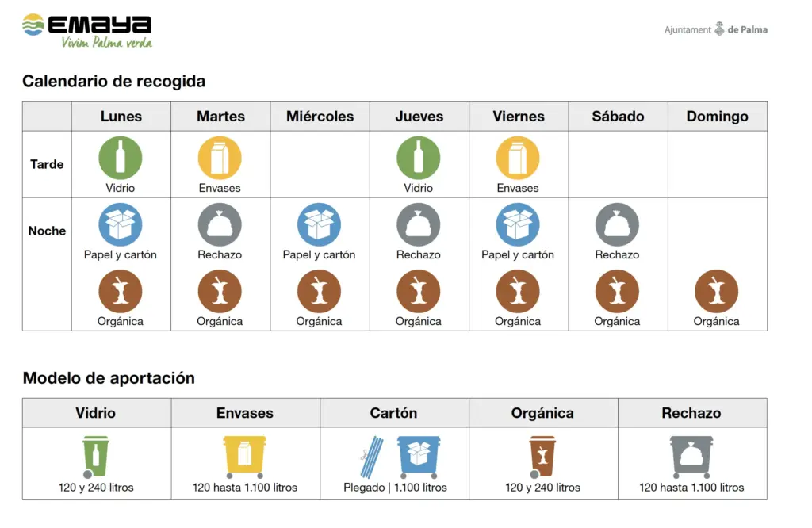Click the brown Orgánica bin icon
The image size is (812, 528).
click(x=542, y=456)
